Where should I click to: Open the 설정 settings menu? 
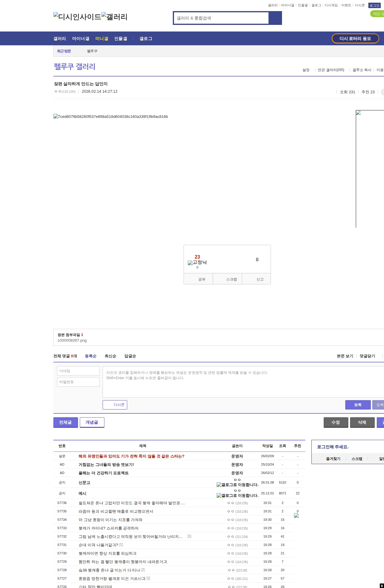(306, 70)
